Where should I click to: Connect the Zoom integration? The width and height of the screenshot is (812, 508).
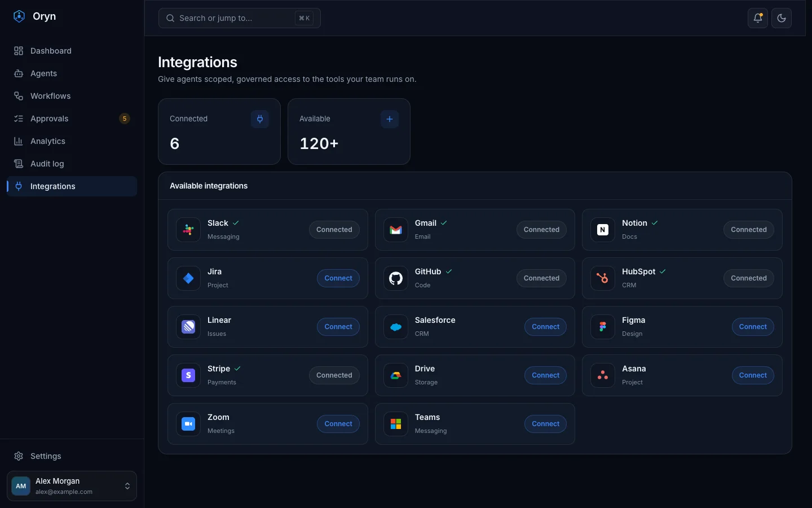pos(338,424)
